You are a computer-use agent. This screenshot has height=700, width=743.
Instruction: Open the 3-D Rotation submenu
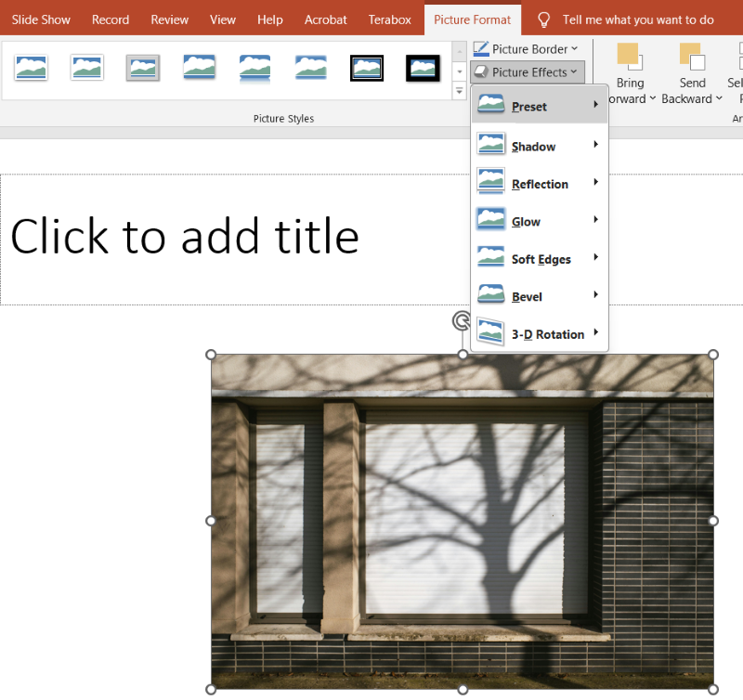(x=540, y=333)
